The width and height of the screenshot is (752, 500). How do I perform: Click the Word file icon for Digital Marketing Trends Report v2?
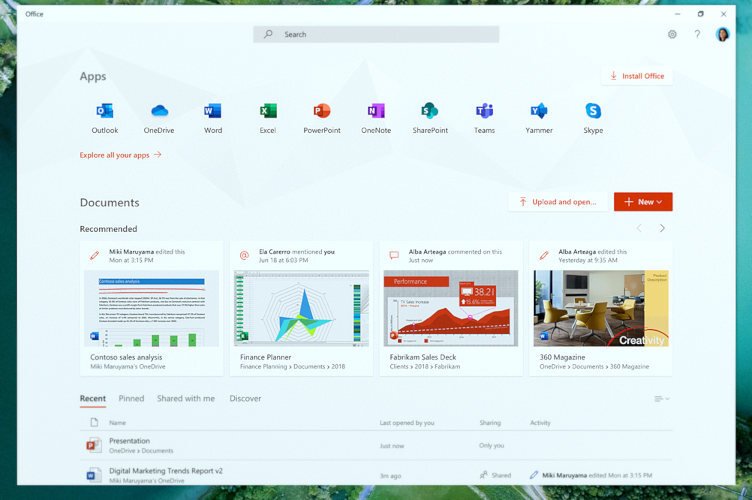(94, 475)
